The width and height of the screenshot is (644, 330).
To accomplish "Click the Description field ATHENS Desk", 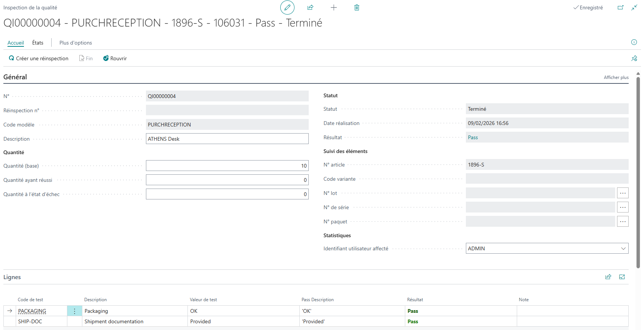I will point(227,139).
